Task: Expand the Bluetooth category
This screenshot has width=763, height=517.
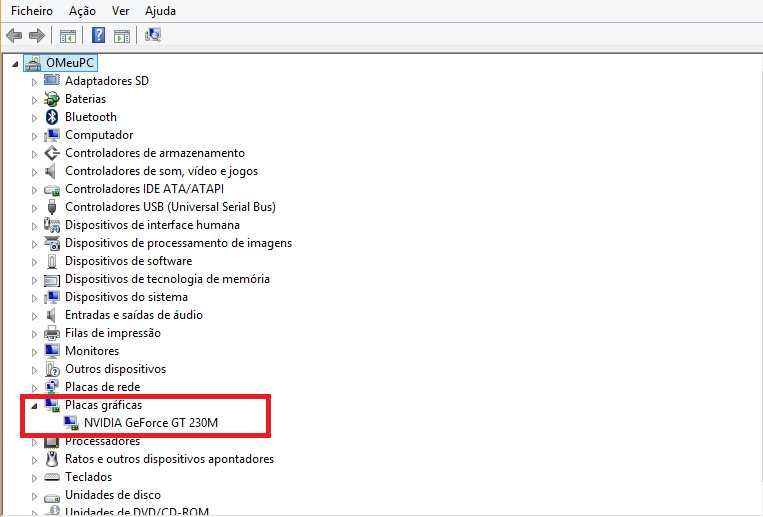Action: pos(34,118)
